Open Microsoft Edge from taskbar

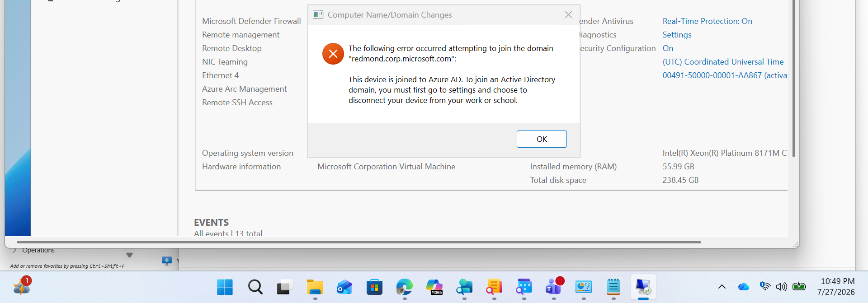pyautogui.click(x=404, y=287)
